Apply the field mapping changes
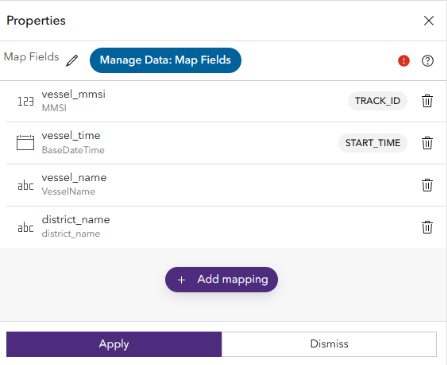This screenshot has height=365, width=447. [114, 344]
